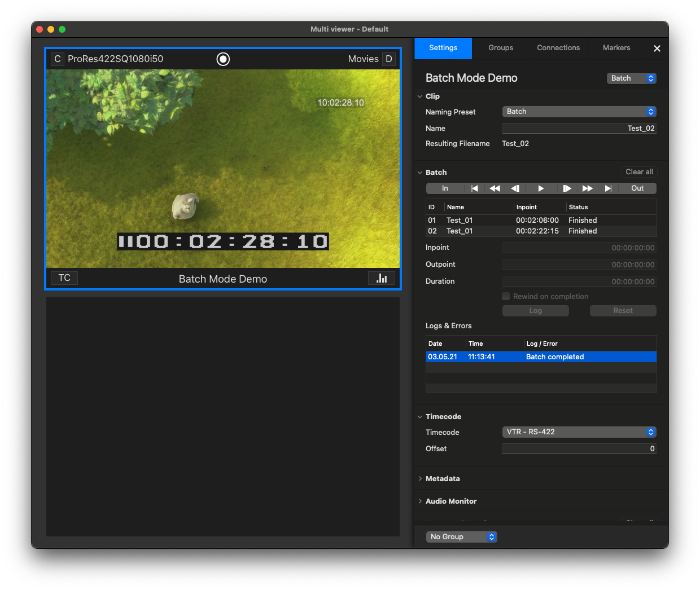
Task: Click the Log button
Action: pos(536,311)
